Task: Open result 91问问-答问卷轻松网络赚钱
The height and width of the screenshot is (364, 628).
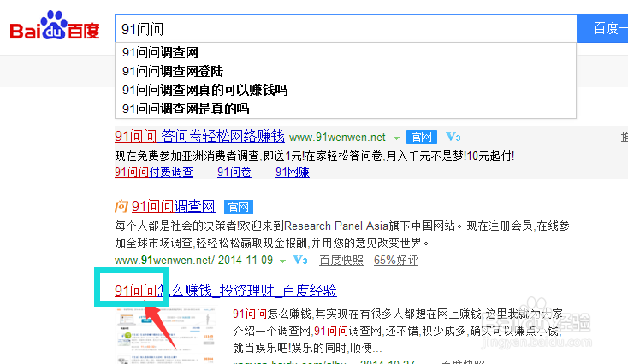Action: pos(199,136)
